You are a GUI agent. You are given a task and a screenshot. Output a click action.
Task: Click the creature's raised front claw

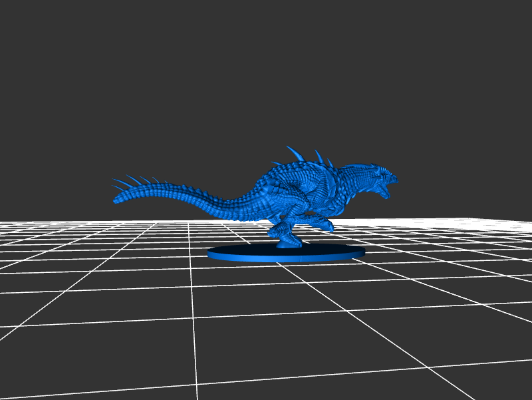point(325,225)
